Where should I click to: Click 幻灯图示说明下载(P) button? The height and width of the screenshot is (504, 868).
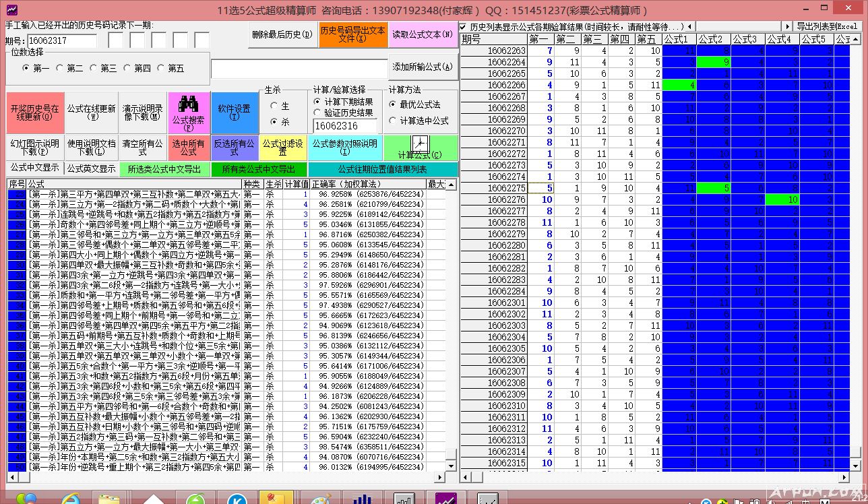click(35, 148)
